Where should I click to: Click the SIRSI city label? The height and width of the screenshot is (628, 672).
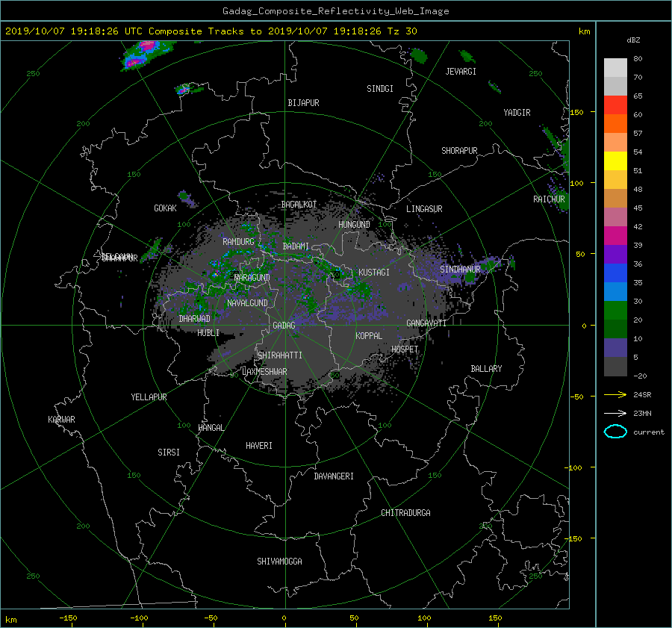[x=169, y=453]
